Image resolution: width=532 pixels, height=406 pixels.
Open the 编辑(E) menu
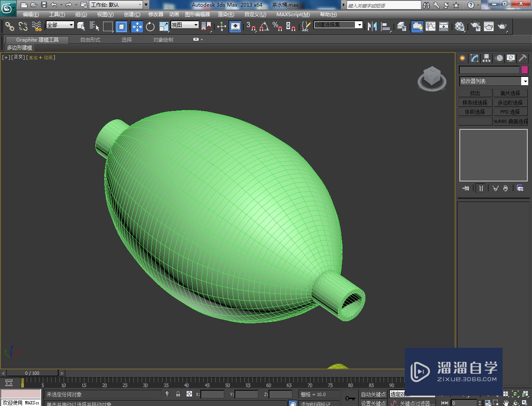coord(31,14)
